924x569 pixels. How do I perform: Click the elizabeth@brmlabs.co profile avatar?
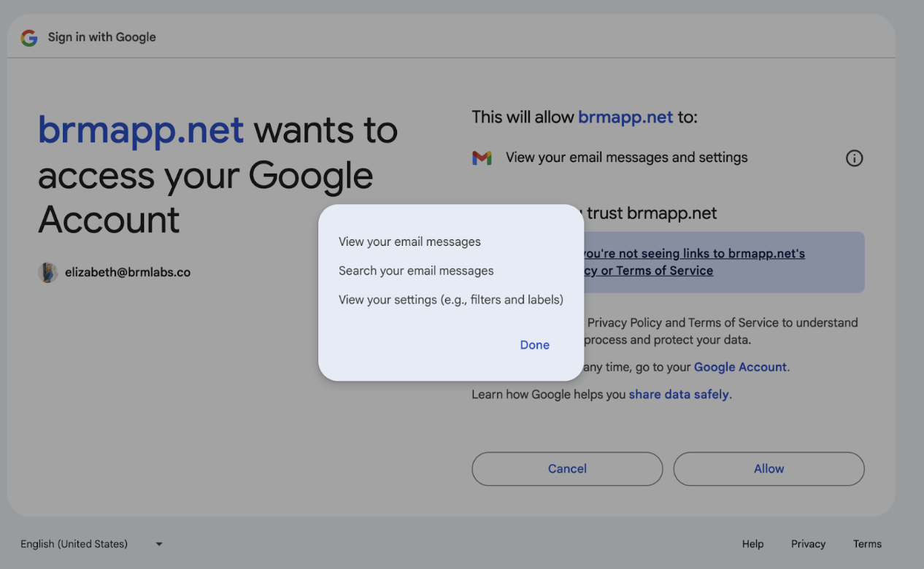coord(47,272)
